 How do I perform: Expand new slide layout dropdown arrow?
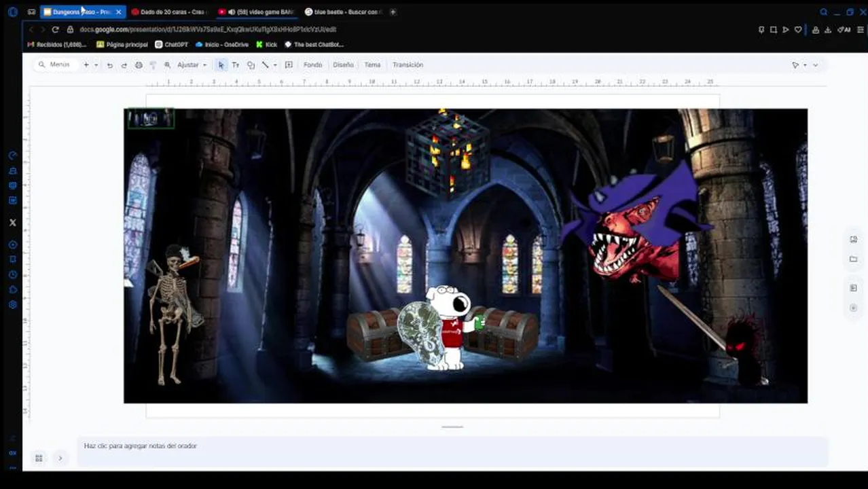tap(96, 65)
